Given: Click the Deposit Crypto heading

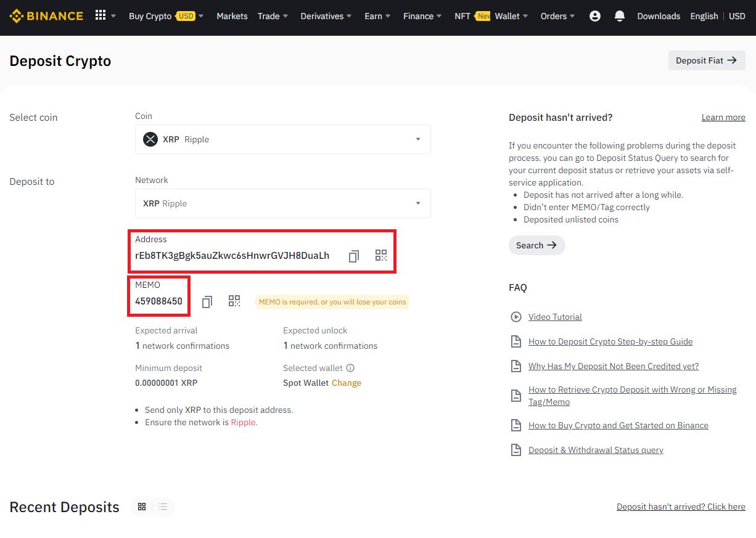Looking at the screenshot, I should coord(60,61).
